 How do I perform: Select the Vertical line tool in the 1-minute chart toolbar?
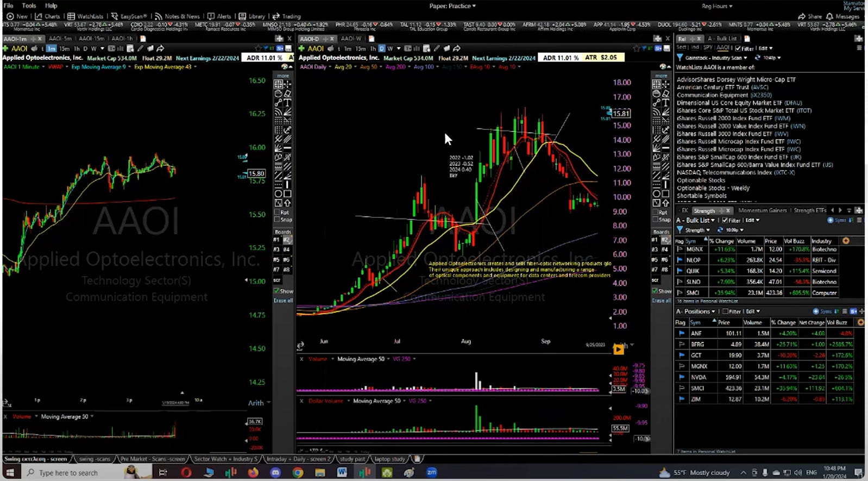tap(287, 184)
